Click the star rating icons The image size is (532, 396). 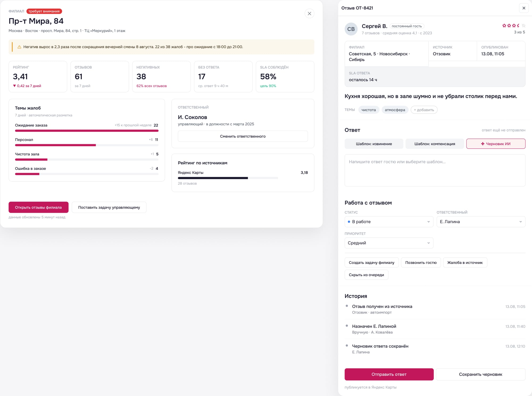(514, 26)
